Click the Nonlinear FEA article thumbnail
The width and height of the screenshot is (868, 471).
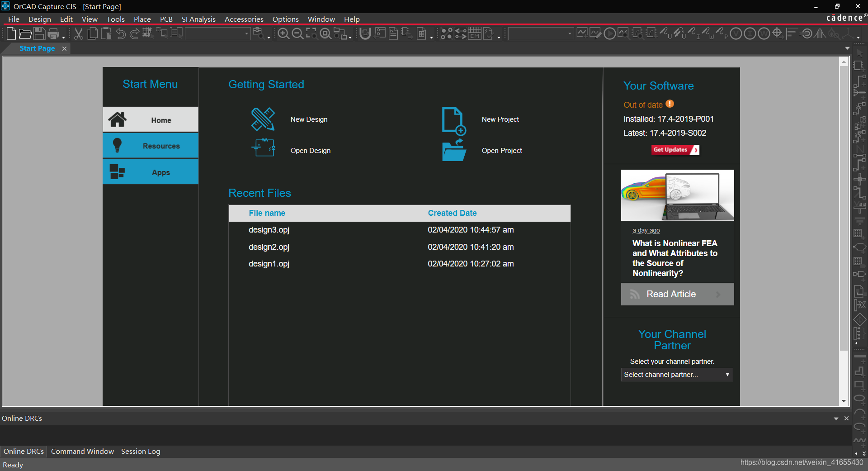(x=677, y=195)
